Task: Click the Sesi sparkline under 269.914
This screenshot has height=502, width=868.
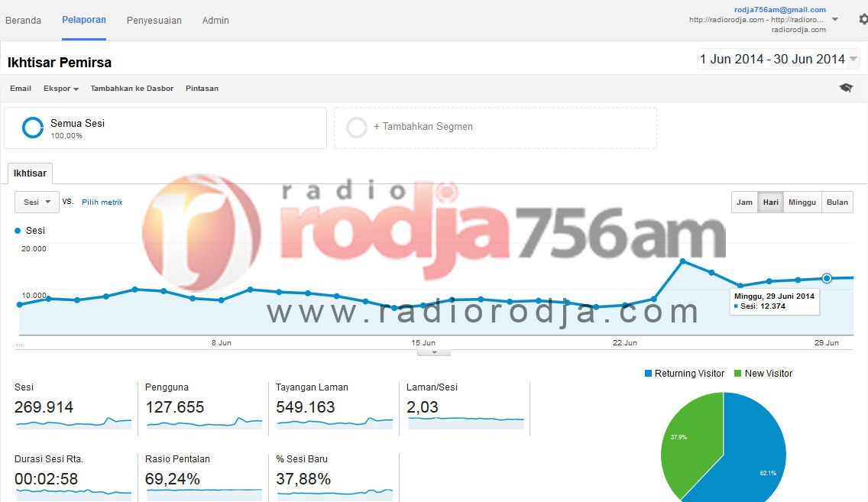Action: pyautogui.click(x=73, y=423)
